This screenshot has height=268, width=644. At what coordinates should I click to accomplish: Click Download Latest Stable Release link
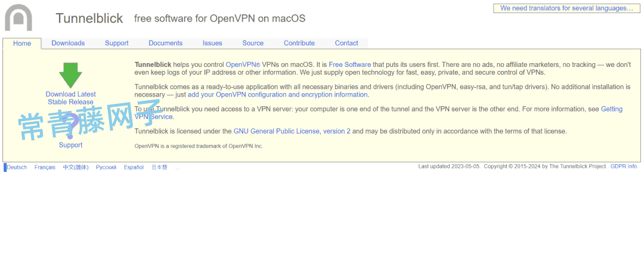pos(70,98)
